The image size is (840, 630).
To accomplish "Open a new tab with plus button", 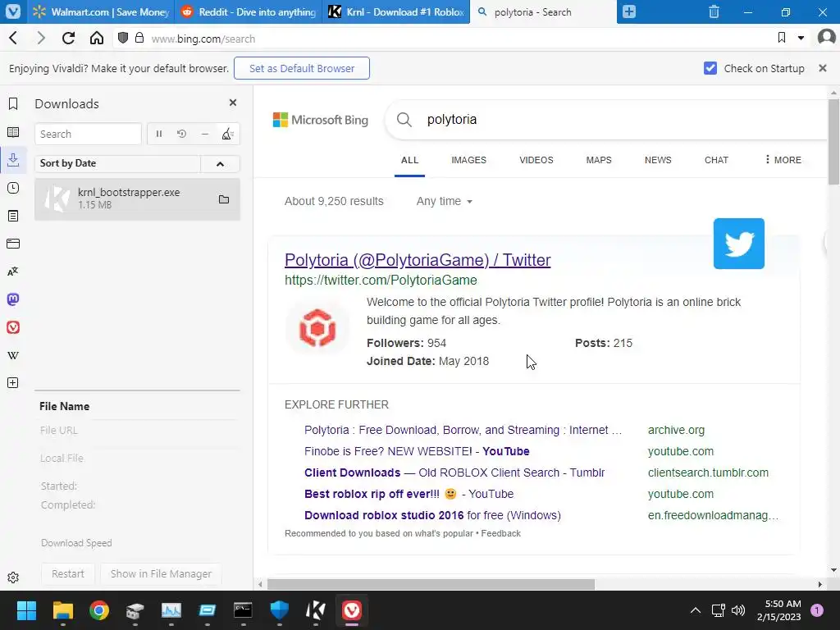I will coord(629,11).
